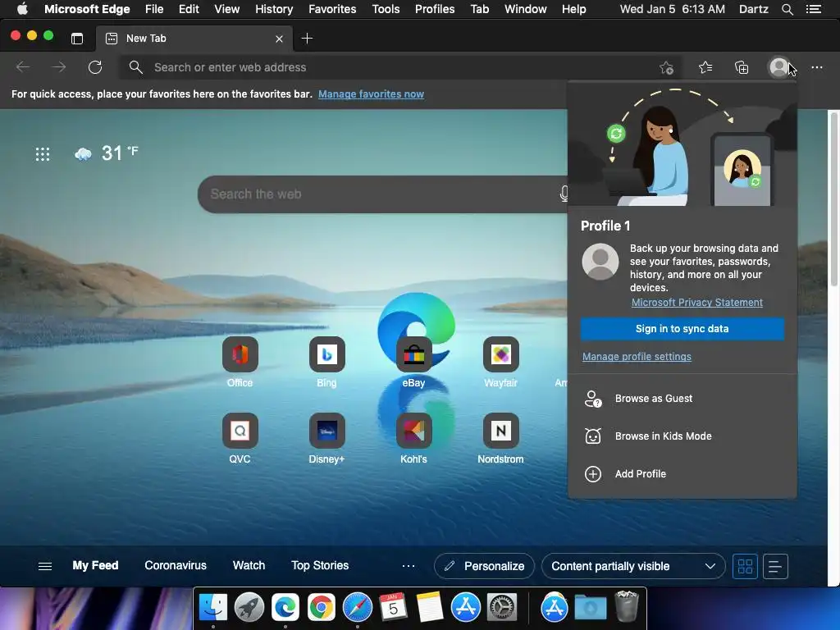Screen dimensions: 840x630
Task: Open Manage profile settings link
Action: pyautogui.click(x=637, y=357)
